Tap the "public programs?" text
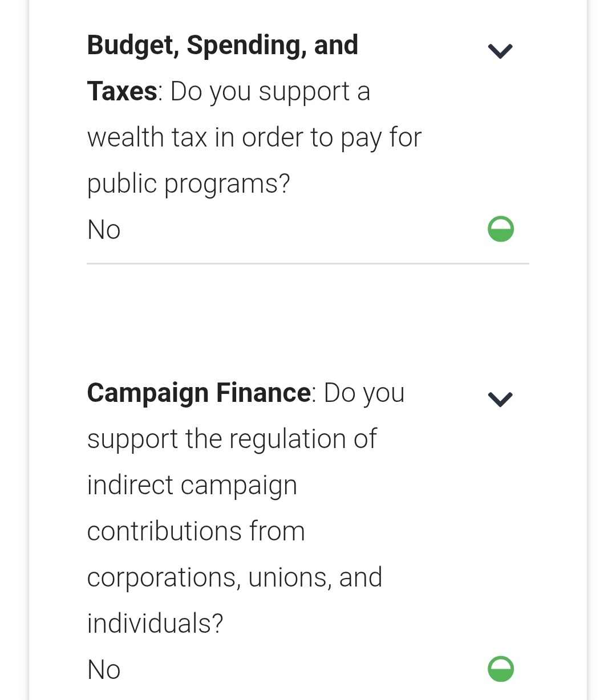 point(188,184)
